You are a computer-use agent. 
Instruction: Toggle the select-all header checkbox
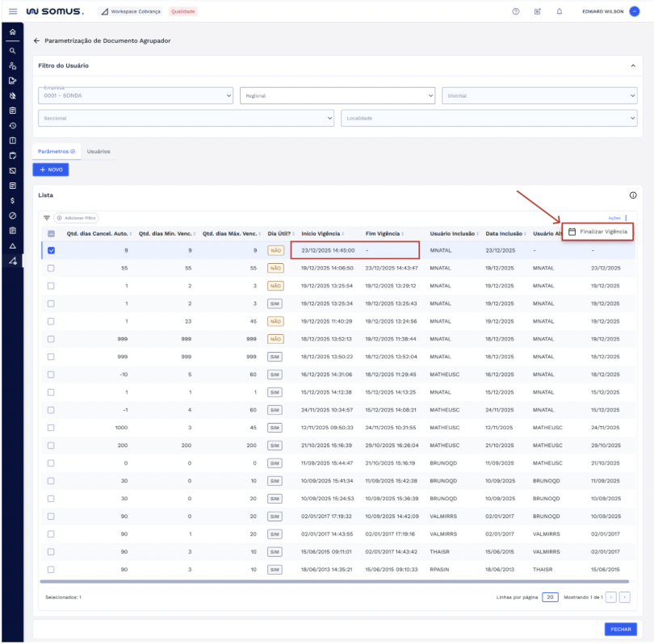pos(51,234)
